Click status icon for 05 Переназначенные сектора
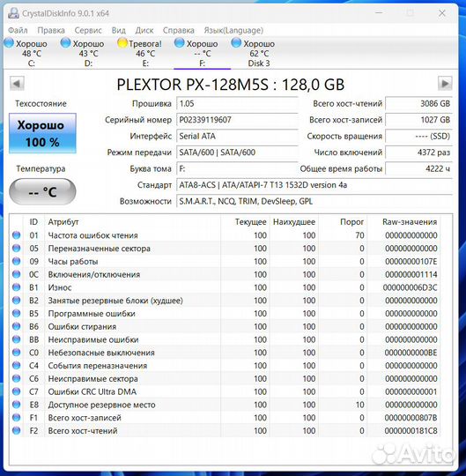This screenshot has width=466, height=476. [x=17, y=249]
